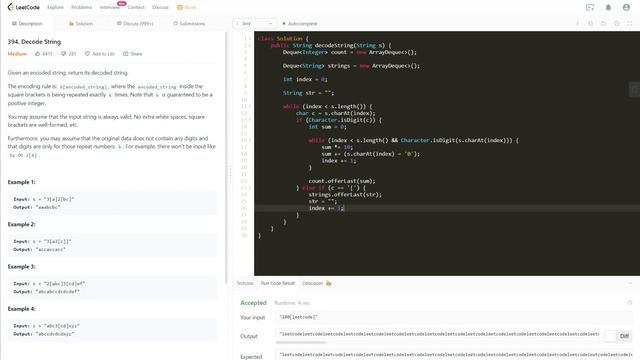Switch to the Testcase tab
This screenshot has height=360, width=640.
click(x=245, y=283)
